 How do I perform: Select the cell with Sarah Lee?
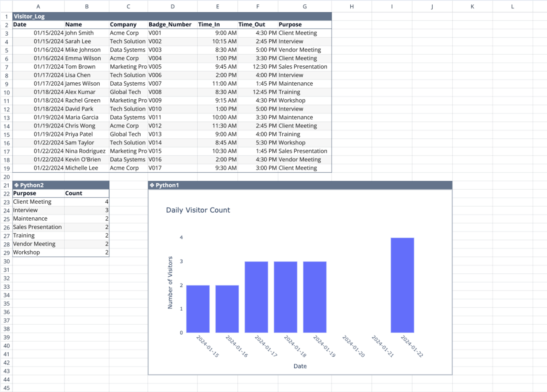tap(87, 41)
